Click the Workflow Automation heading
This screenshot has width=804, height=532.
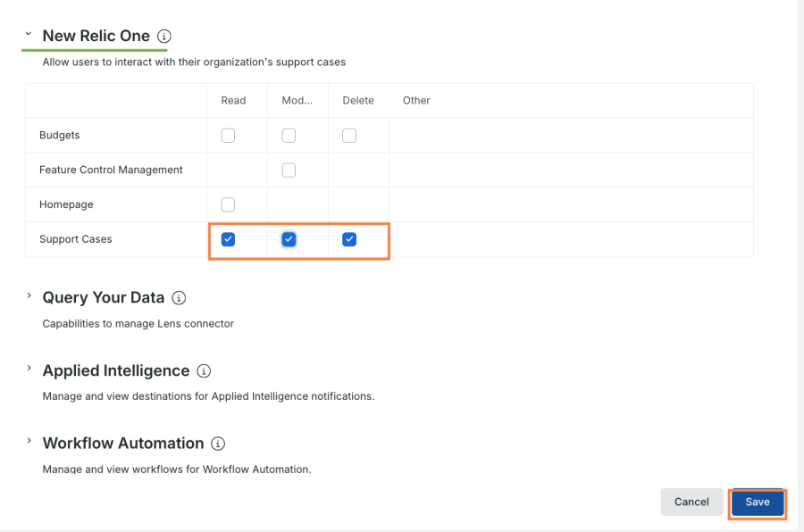(x=123, y=444)
